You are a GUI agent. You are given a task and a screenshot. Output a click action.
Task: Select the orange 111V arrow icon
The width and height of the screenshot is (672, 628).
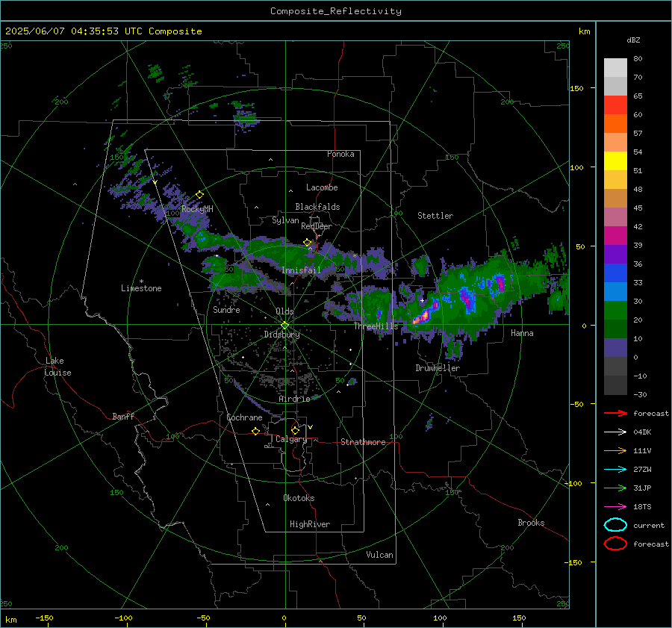point(615,450)
